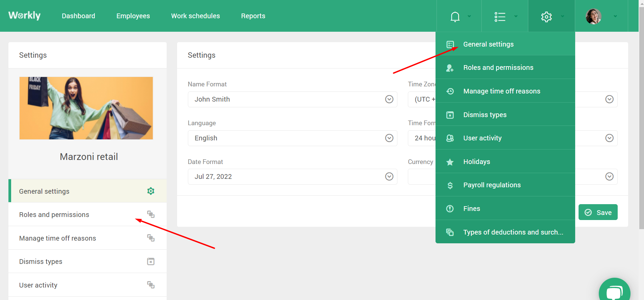Viewport: 644px width, 300px height.
Task: Open User activity in sidebar
Action: pos(88,285)
